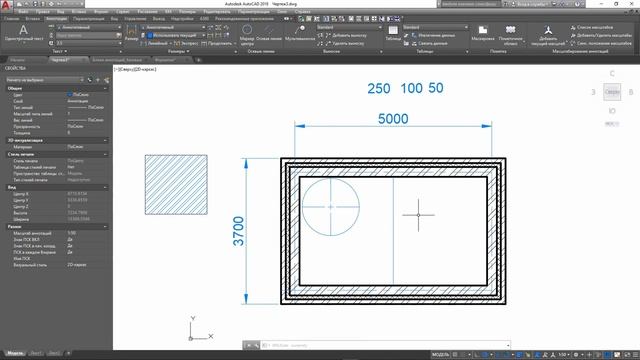
Task: Click the select objects icon in Properties
Action: point(98,80)
